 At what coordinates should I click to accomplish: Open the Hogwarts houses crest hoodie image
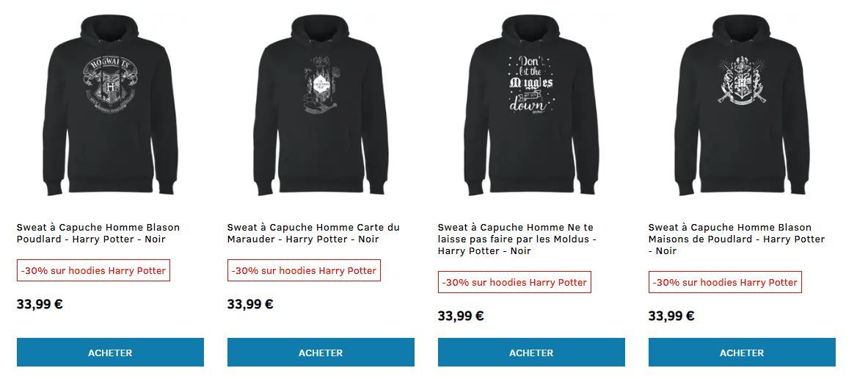coord(742,105)
